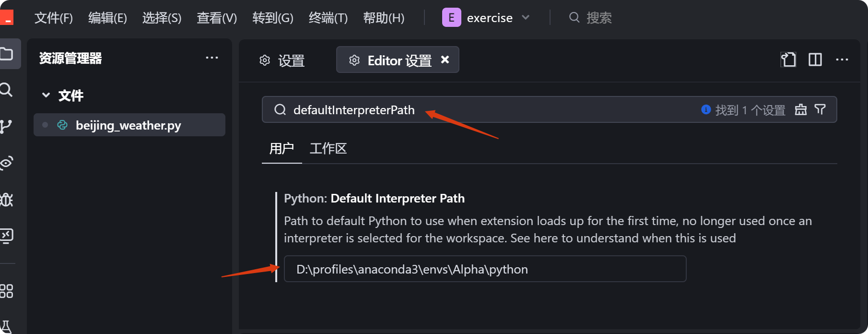Open the Search view in sidebar

[7, 90]
